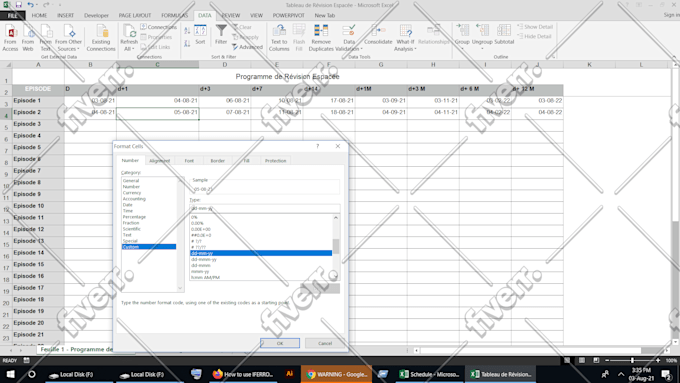680x383 pixels.
Task: Open Chrome WARNING taskbar window
Action: tap(336, 374)
